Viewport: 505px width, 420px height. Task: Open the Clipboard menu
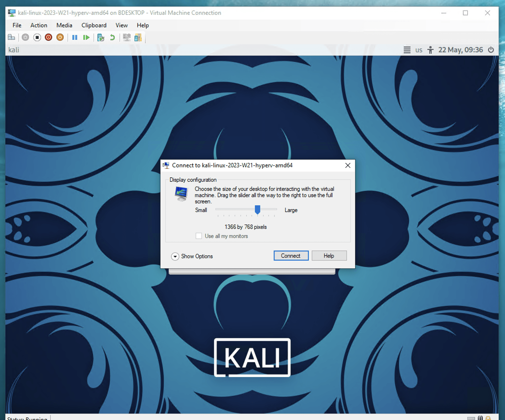[x=94, y=25]
